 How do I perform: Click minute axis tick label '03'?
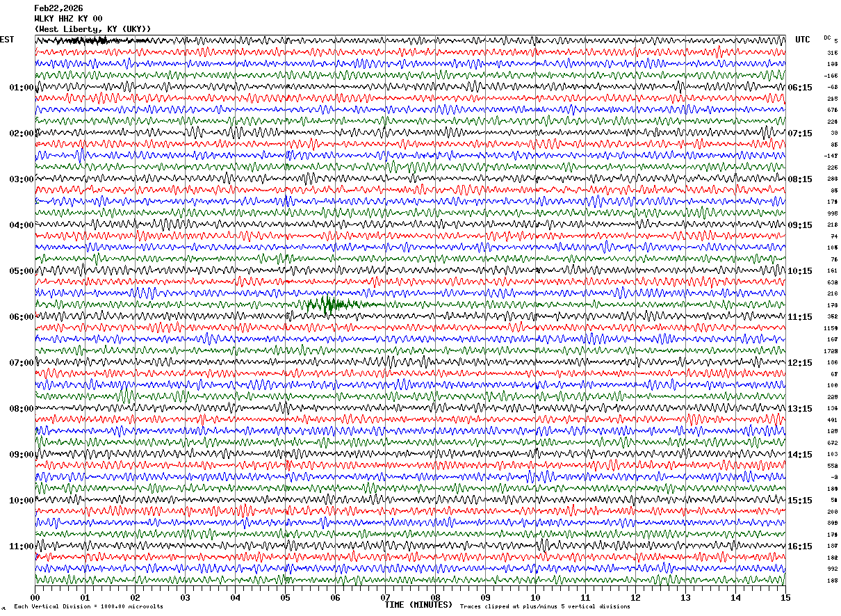[x=185, y=598]
